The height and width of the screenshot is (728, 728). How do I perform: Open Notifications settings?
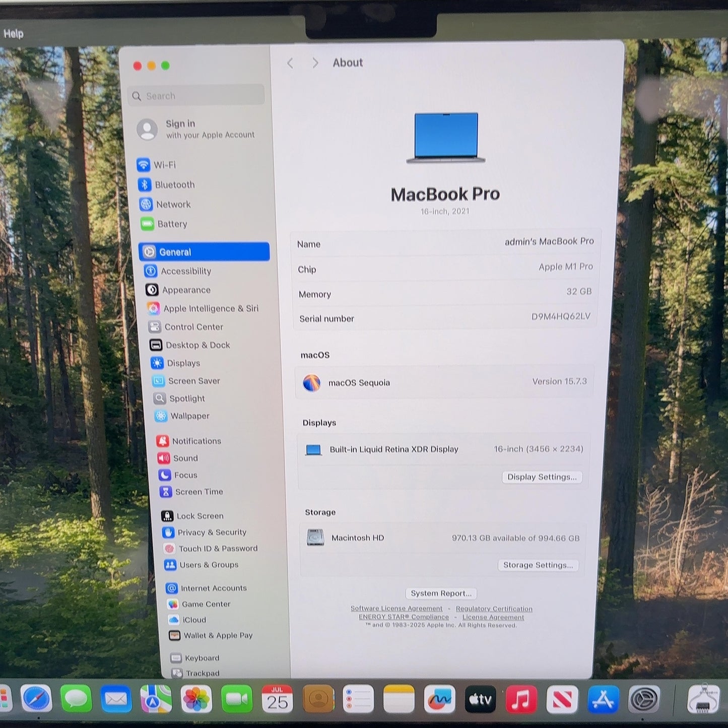click(189, 441)
